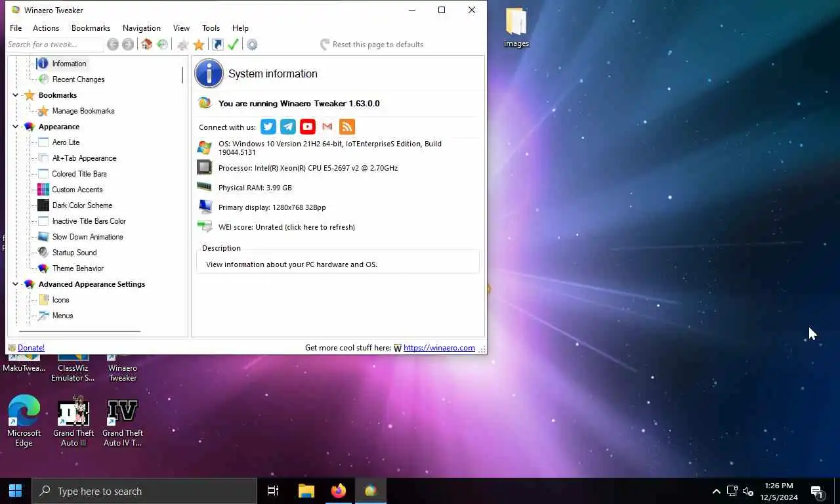This screenshot has width=840, height=504.
Task: Open Slow Down Animations tweak
Action: coord(87,237)
